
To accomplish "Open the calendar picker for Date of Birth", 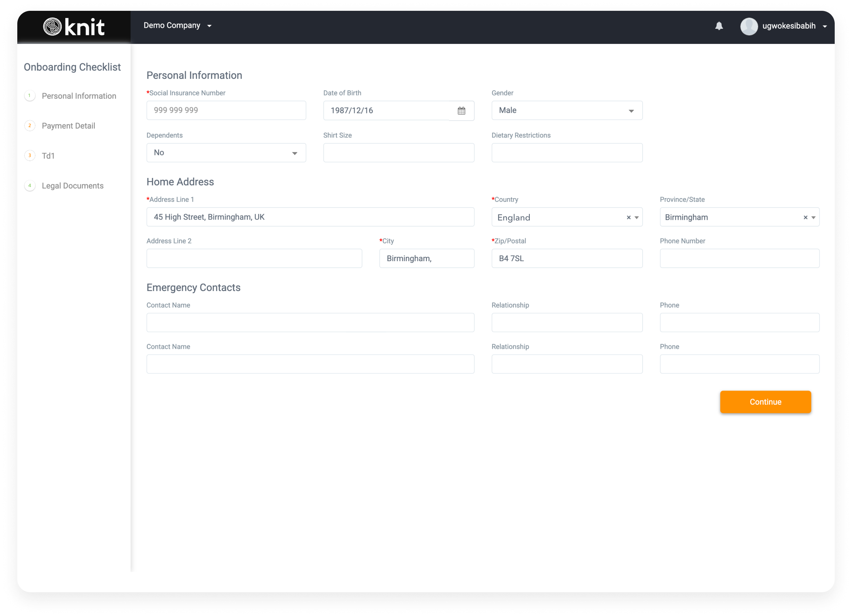I will click(x=462, y=110).
